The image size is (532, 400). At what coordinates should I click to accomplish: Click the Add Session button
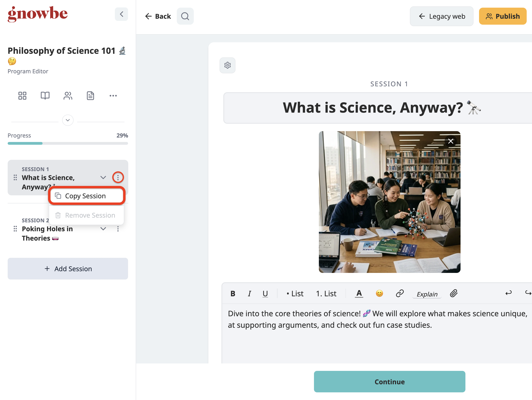click(x=68, y=269)
